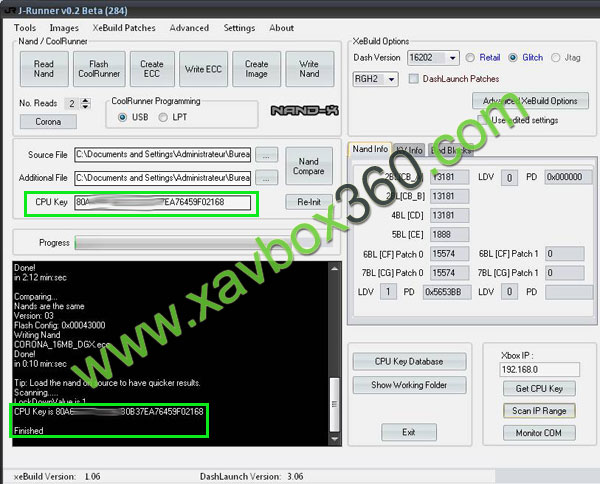Click the J-Runner title bar icon
The height and width of the screenshot is (484, 600).
(9, 10)
